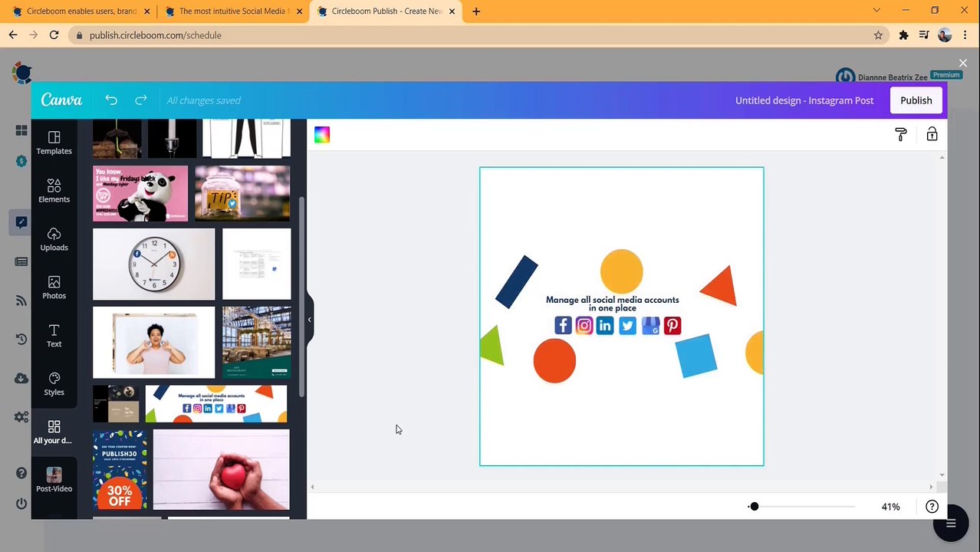Open the Chrome tab search dropdown
Screen dimensions: 980x552
876,11
